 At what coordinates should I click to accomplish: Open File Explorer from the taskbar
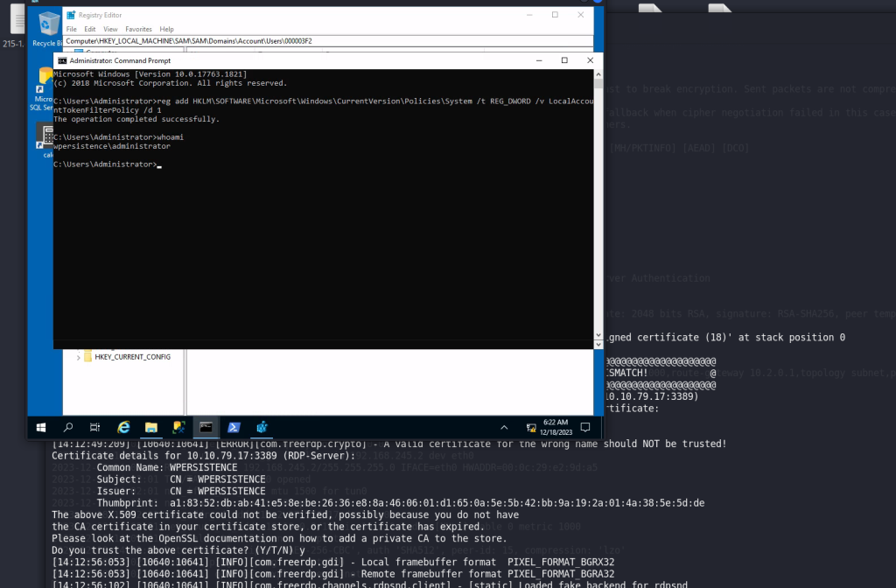click(150, 427)
